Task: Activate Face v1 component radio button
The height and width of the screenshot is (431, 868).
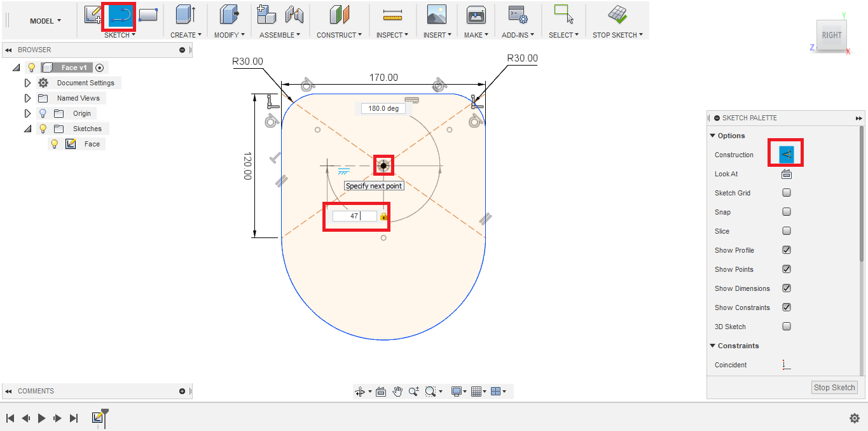Action: [100, 67]
